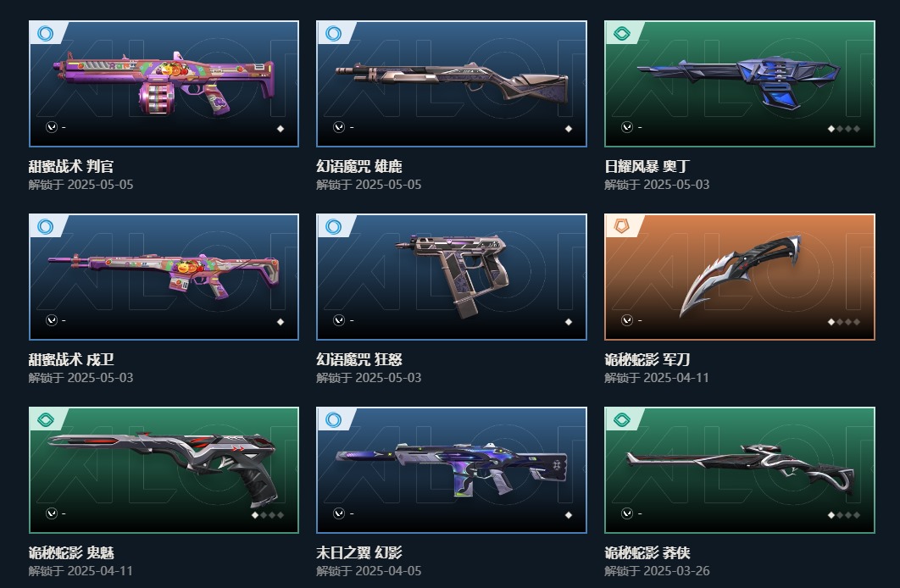The image size is (900, 588).
Task: Select level dots on 日耀风暴 奥丁 card
Action: [x=844, y=129]
